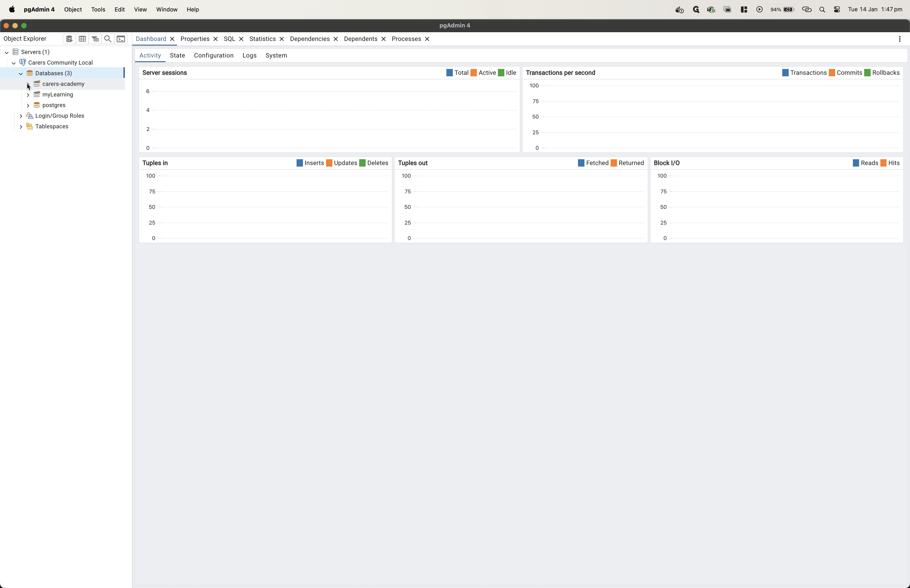
Task: Select the Dashboard tab
Action: pos(151,39)
